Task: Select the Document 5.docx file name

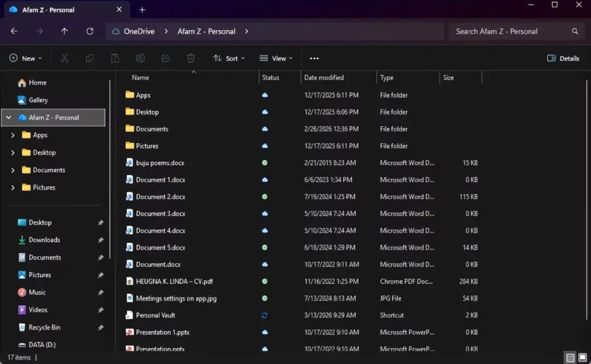Action: tap(160, 247)
